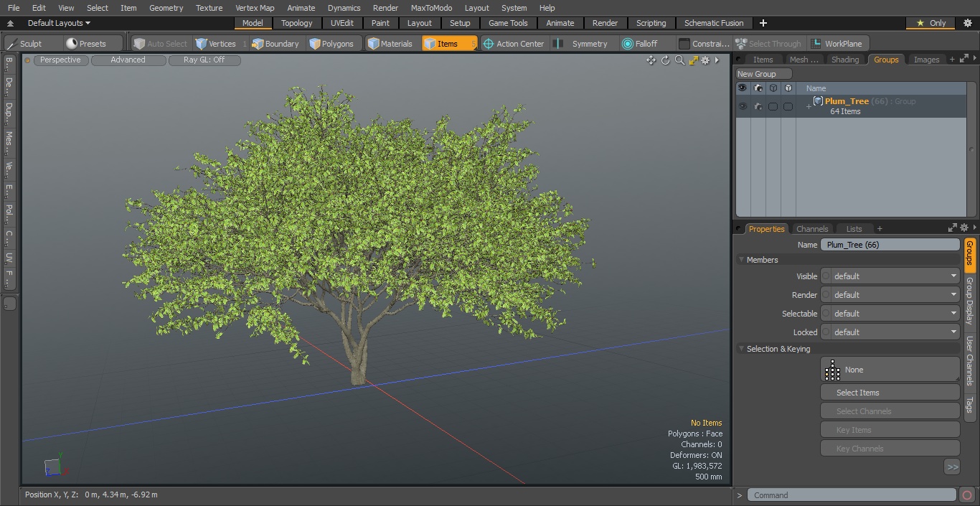Click the Command input field
This screenshot has height=506, width=980.
(852, 495)
